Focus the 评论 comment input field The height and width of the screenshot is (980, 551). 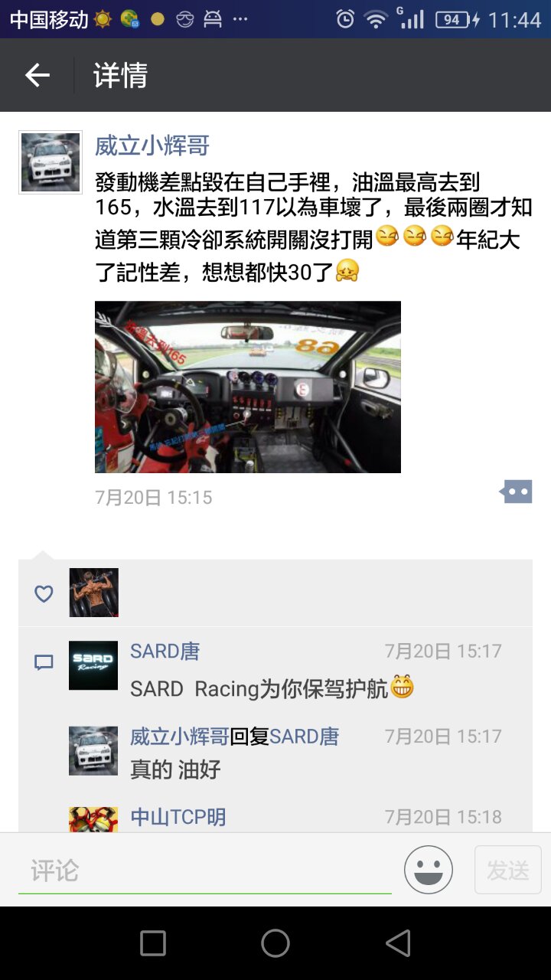tap(205, 870)
